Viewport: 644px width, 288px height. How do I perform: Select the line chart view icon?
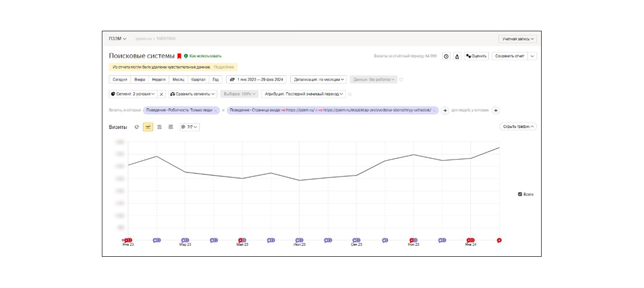pyautogui.click(x=148, y=127)
